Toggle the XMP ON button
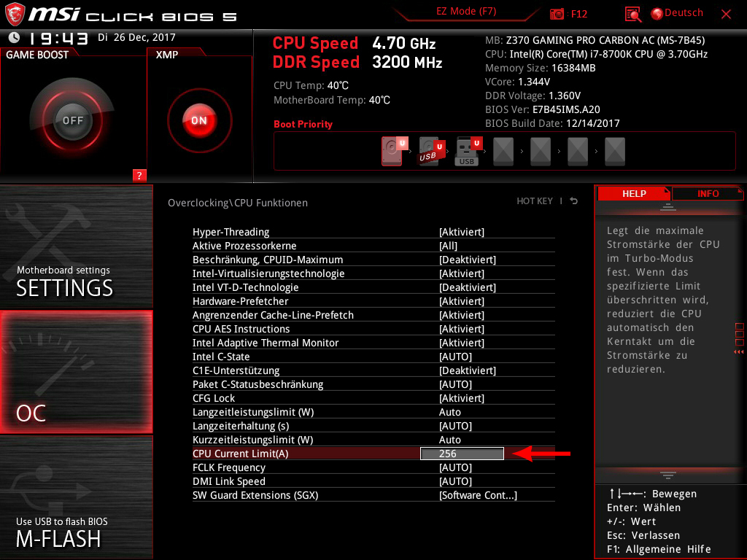 pyautogui.click(x=199, y=120)
